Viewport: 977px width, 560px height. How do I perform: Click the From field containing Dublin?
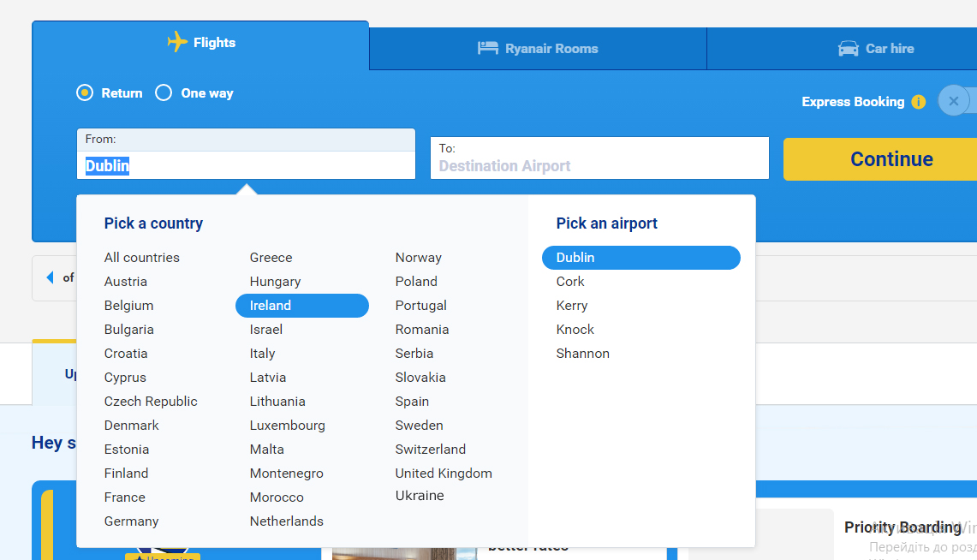pos(246,165)
